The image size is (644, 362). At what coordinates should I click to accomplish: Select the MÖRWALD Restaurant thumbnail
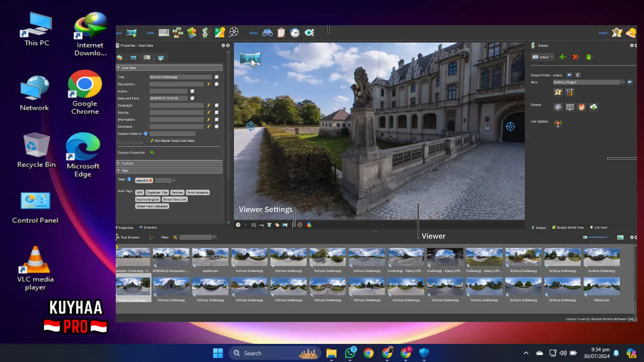pos(171,261)
